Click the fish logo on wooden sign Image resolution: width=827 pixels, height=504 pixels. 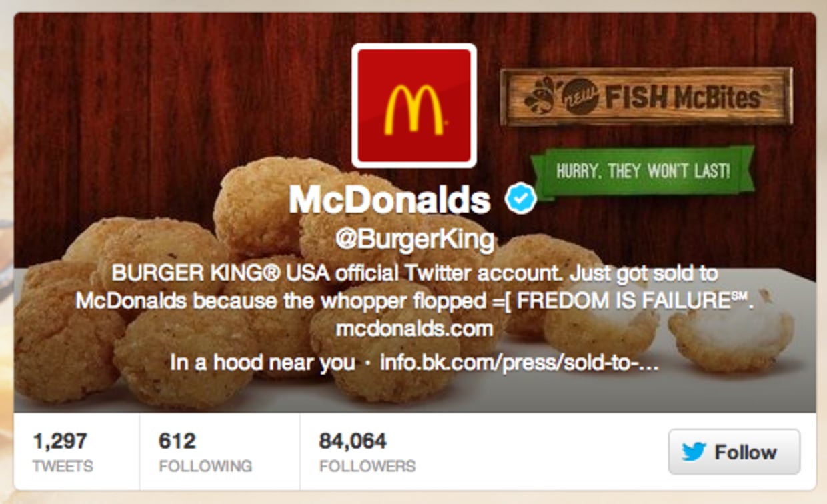click(x=540, y=98)
